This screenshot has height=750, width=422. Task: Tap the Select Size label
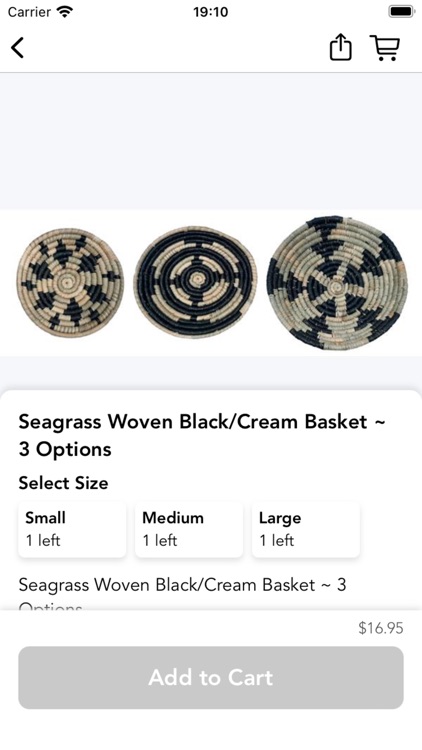[63, 483]
